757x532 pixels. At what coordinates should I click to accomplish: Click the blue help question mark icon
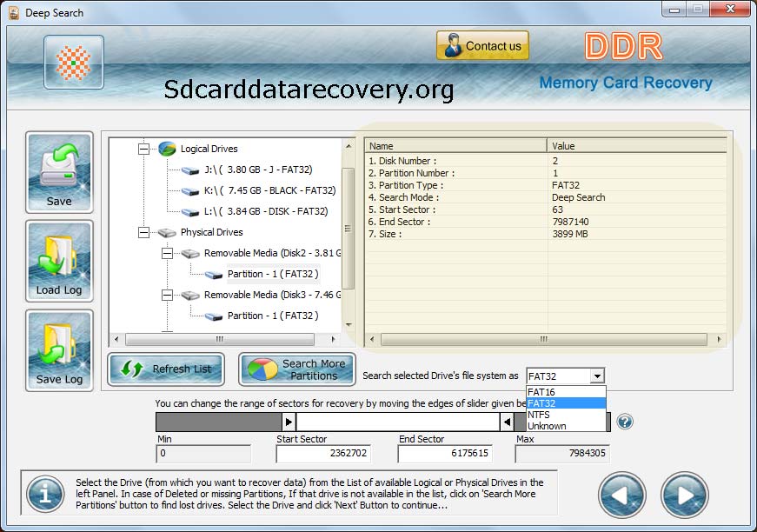pos(625,422)
